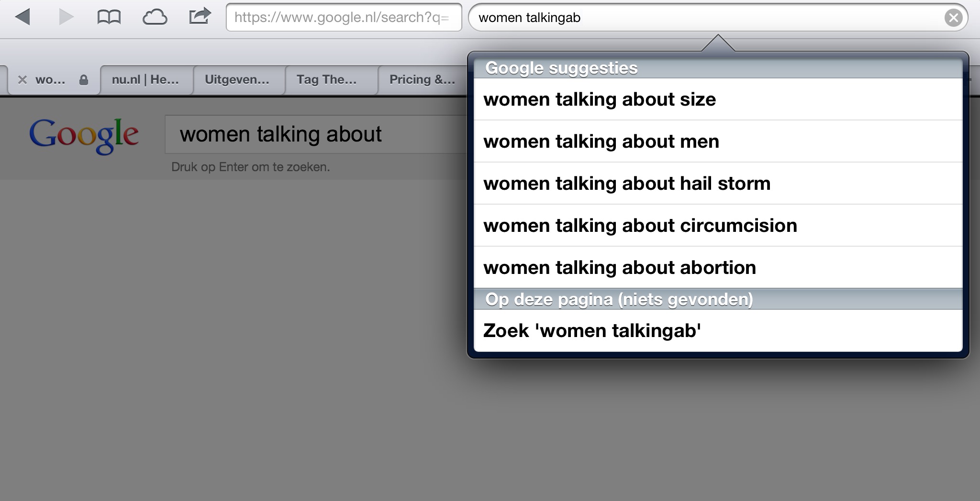Tap the share arrow icon
This screenshot has height=501, width=980.
click(200, 16)
